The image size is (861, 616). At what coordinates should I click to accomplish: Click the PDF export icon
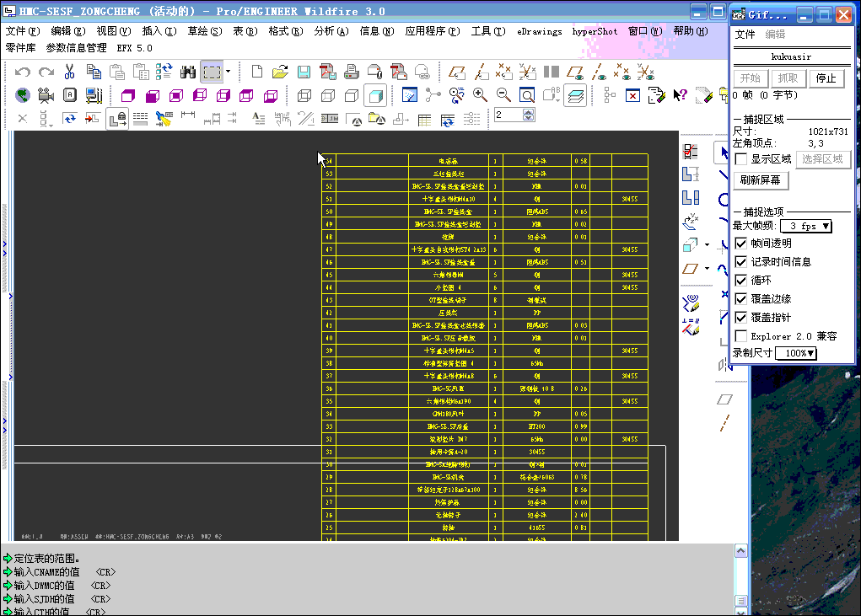point(328,72)
